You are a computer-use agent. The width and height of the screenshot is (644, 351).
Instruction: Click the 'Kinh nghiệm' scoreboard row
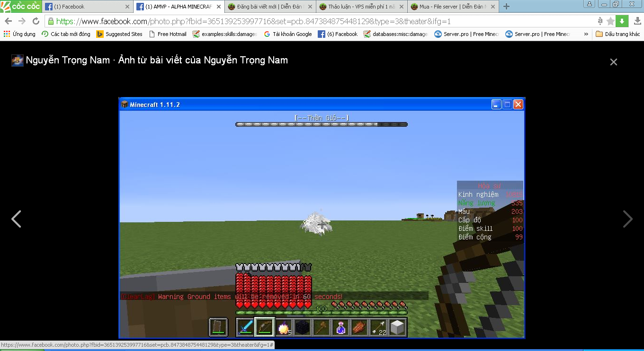click(x=490, y=194)
